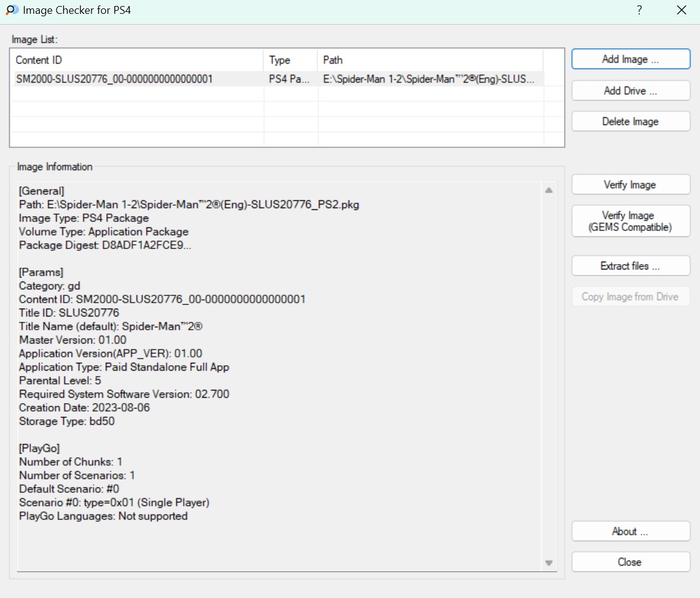Click the image path cell in list
This screenshot has height=598, width=700.
point(429,79)
